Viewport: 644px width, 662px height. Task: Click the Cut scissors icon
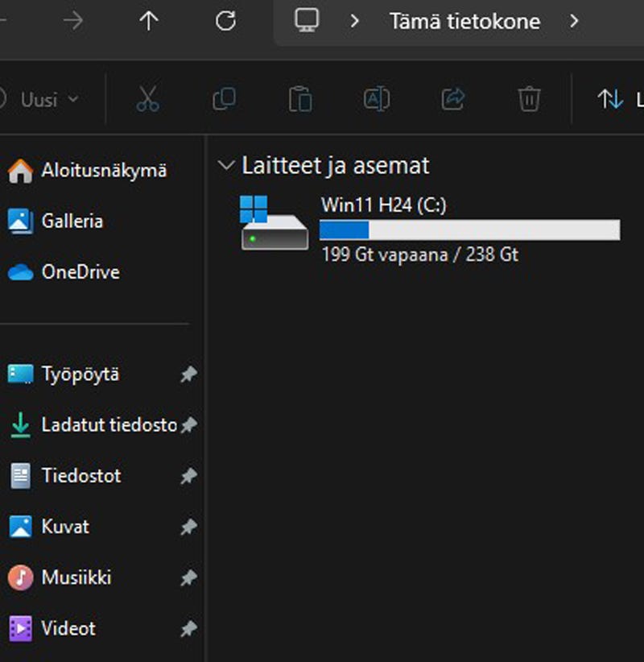point(147,99)
